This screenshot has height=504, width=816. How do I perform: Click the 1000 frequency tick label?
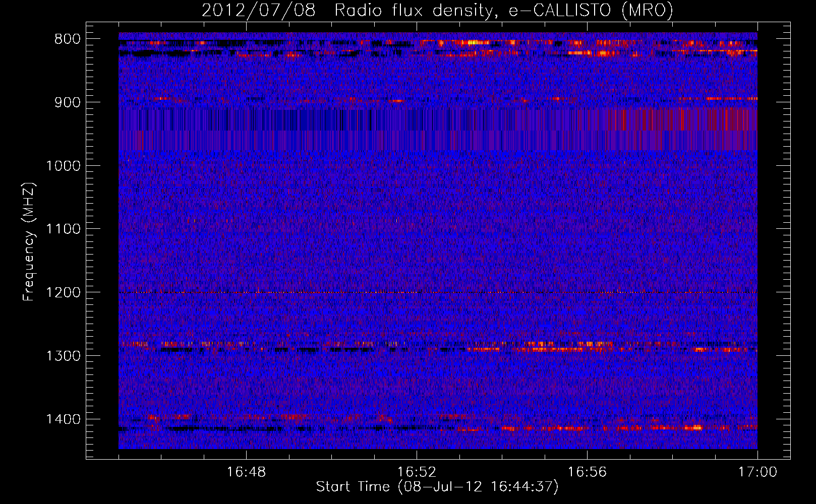coord(64,166)
